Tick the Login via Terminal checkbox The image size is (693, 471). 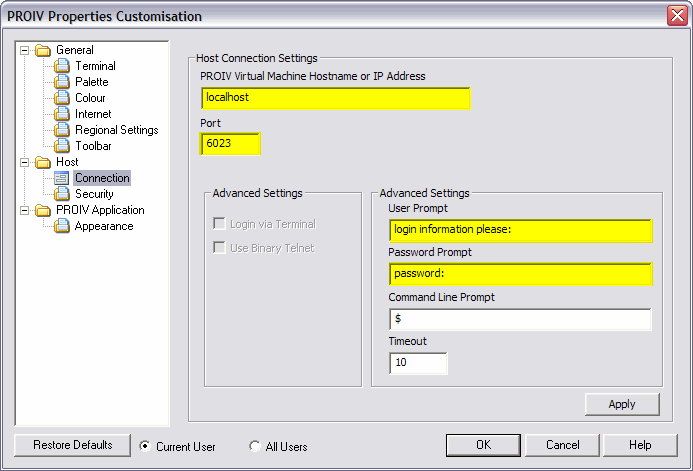coord(219,224)
